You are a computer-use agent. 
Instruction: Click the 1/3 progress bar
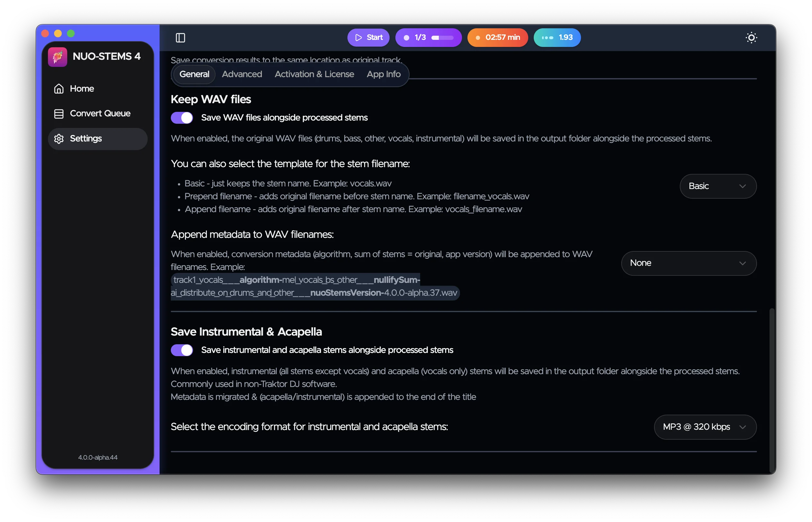pos(442,38)
